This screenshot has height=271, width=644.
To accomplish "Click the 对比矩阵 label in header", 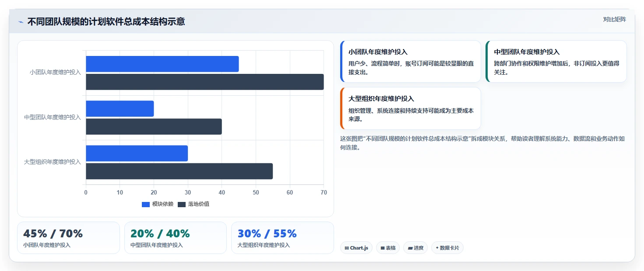I will click(614, 19).
